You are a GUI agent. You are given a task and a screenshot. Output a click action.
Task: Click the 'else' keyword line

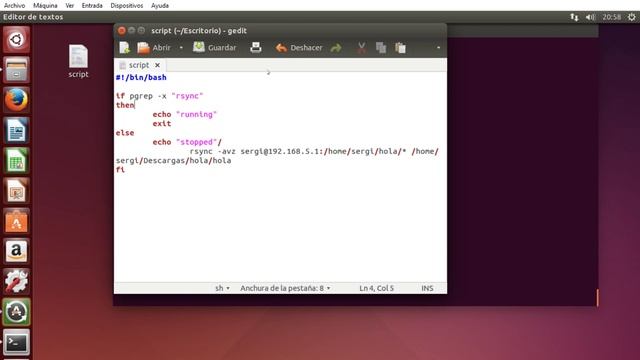(125, 133)
